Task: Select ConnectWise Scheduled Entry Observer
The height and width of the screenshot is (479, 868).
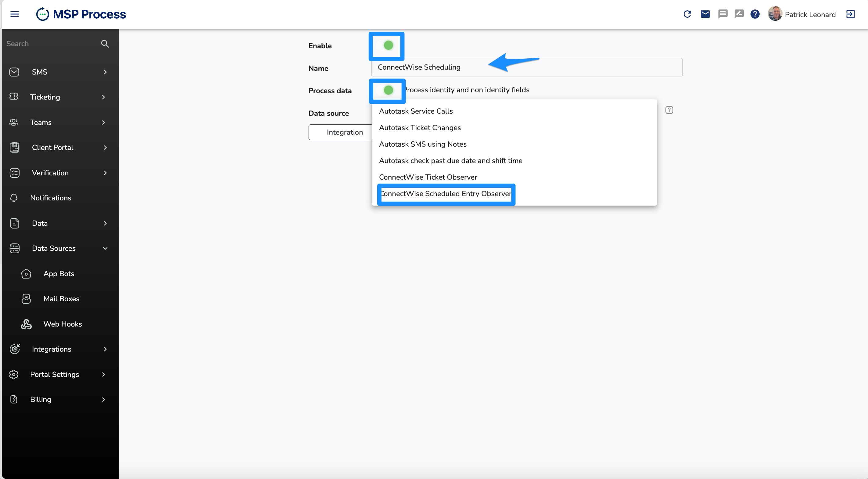Action: click(x=514, y=194)
